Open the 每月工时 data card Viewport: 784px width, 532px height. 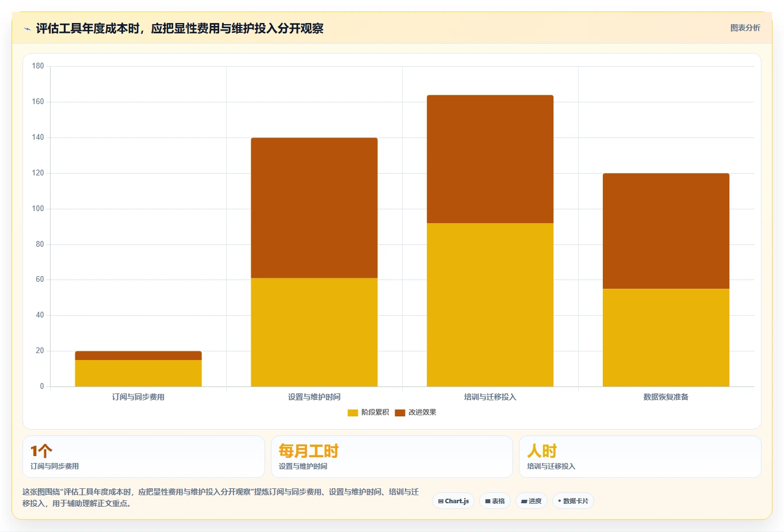point(392,457)
